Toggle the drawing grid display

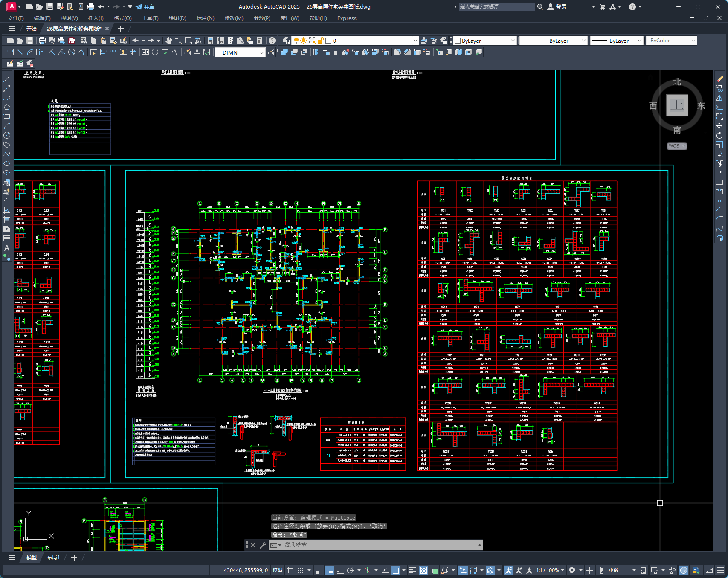click(290, 570)
